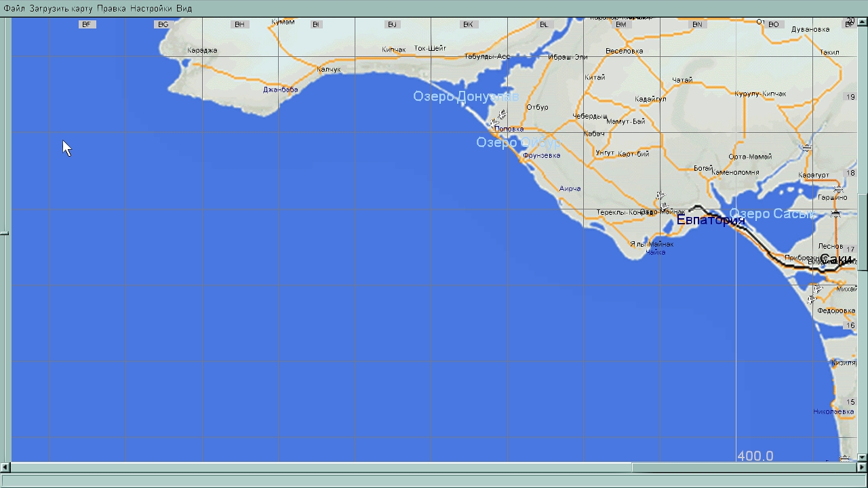Viewport: 868px width, 488px height.
Task: Click the lower airfield icon touching Поповка
Action: click(493, 123)
